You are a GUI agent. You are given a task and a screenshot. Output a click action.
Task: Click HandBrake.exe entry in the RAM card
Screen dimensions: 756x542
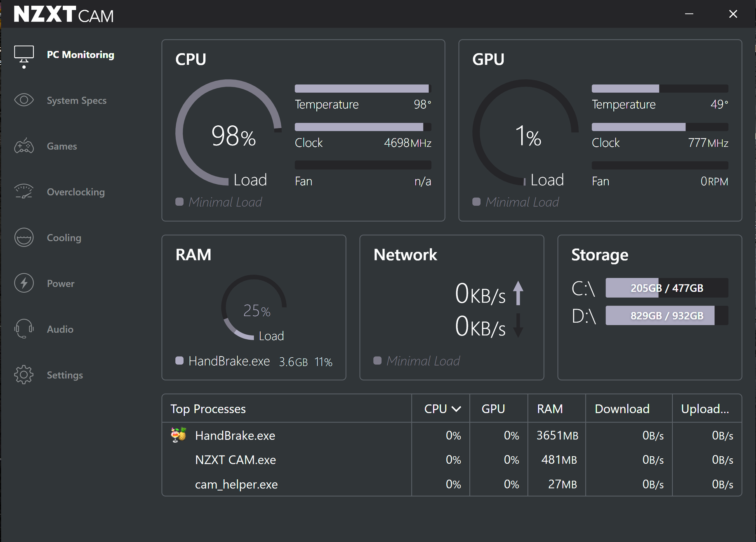coord(254,361)
